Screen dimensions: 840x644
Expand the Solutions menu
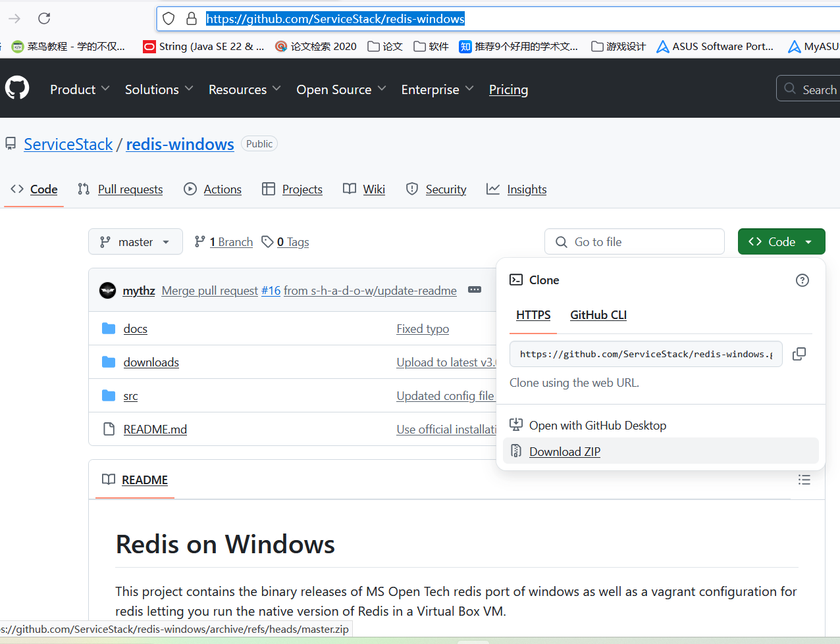(159, 89)
